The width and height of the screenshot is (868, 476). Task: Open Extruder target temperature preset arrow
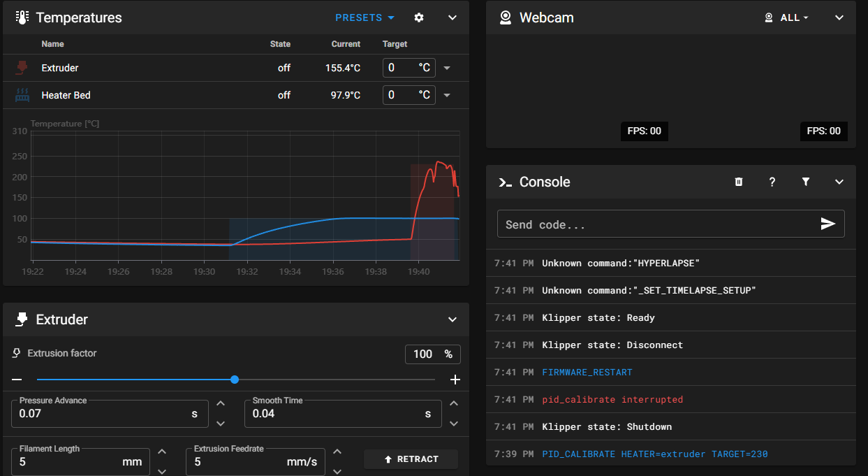[447, 68]
